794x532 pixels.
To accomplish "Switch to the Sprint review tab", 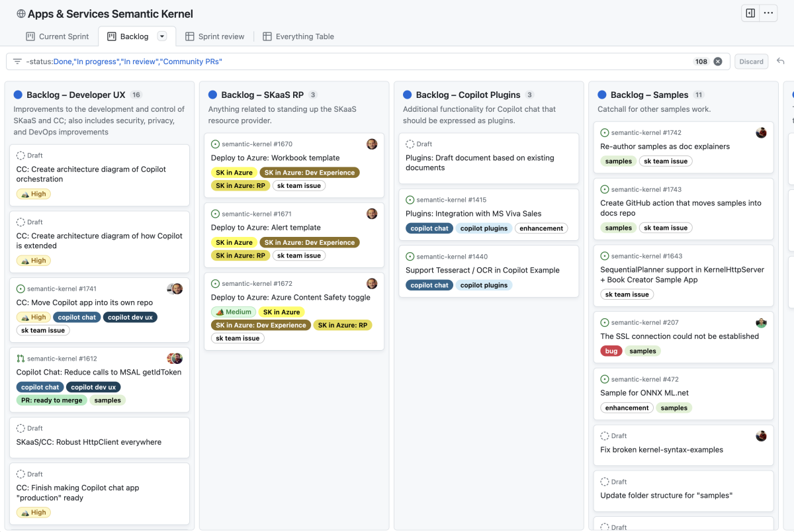I will tap(215, 36).
